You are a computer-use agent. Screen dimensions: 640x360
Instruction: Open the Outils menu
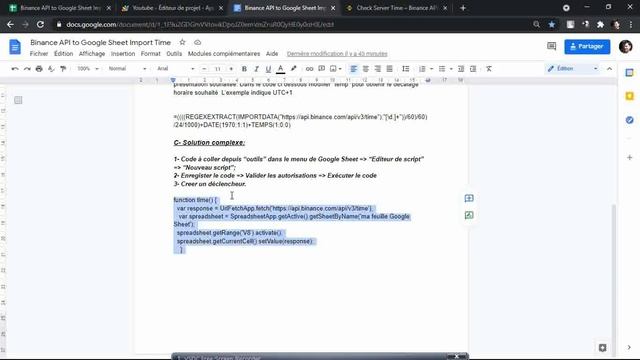click(174, 53)
